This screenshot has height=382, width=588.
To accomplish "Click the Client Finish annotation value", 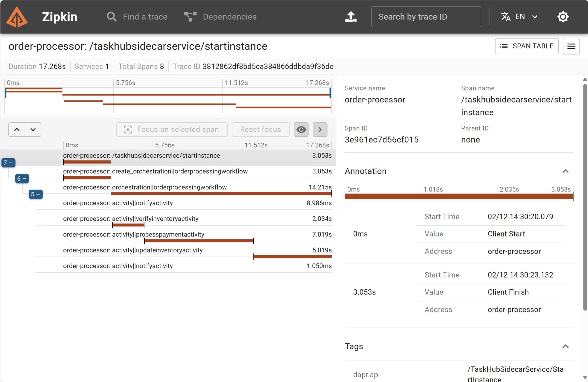I will point(508,292).
